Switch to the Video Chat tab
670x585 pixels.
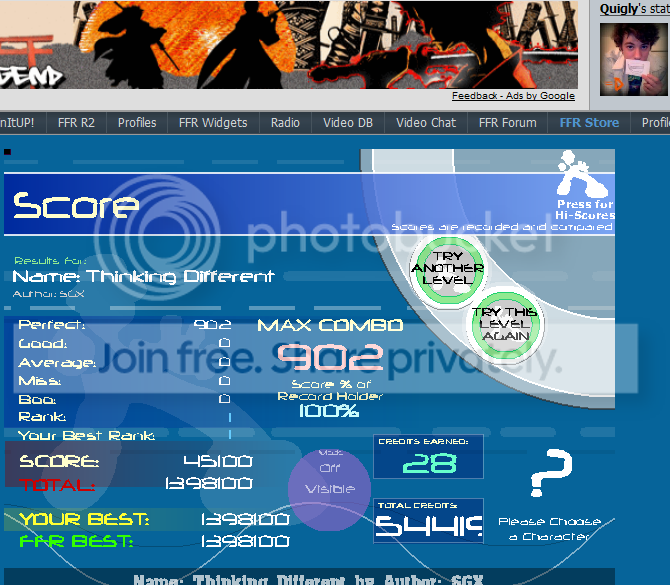425,123
